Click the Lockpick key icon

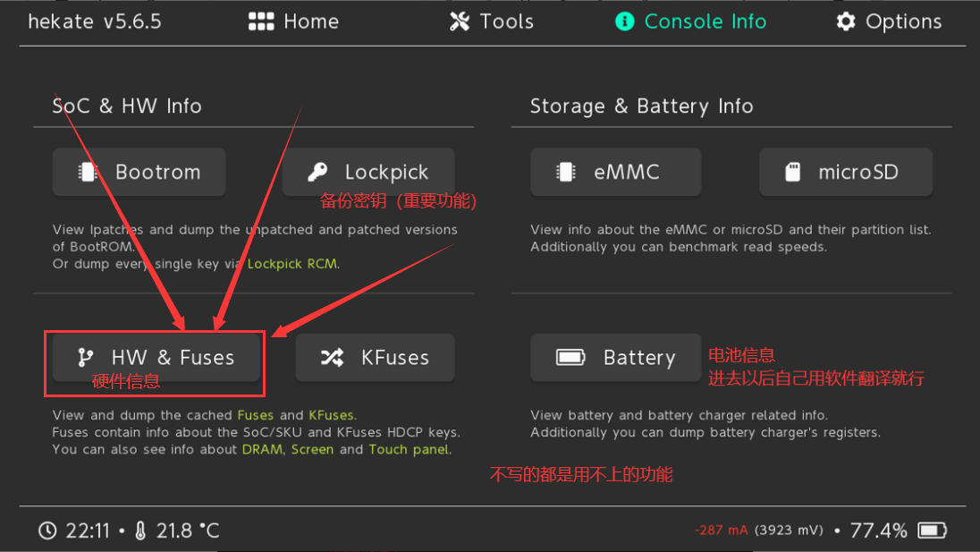point(317,173)
